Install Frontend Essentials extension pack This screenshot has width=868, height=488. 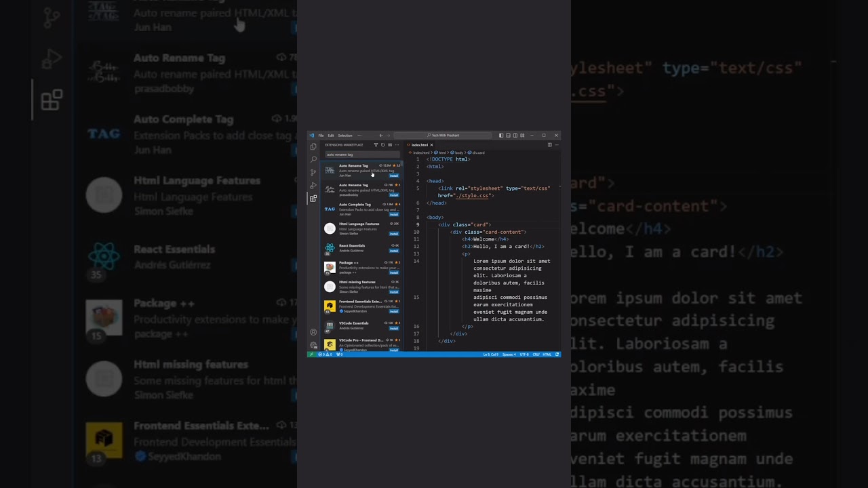tap(394, 311)
